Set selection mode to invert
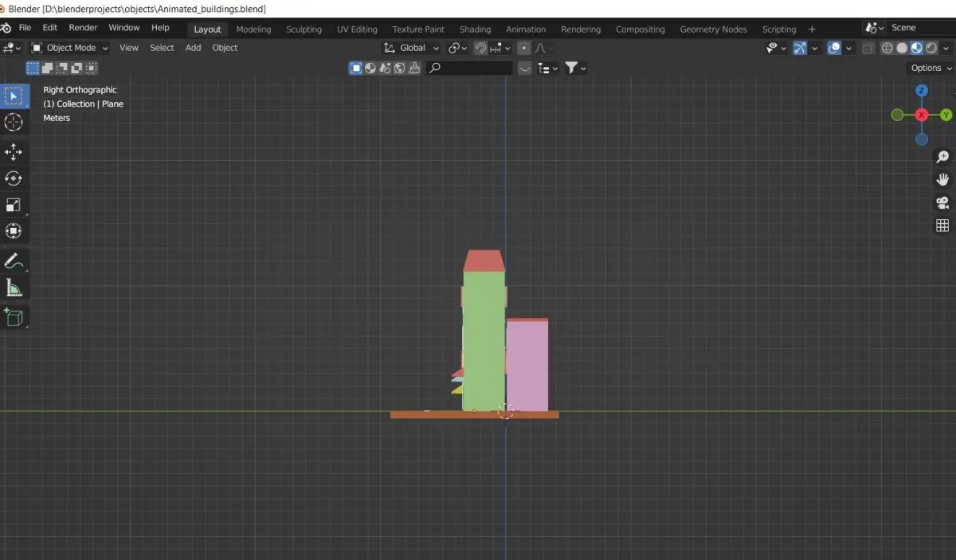Viewport: 956px width, 560px height. click(76, 69)
